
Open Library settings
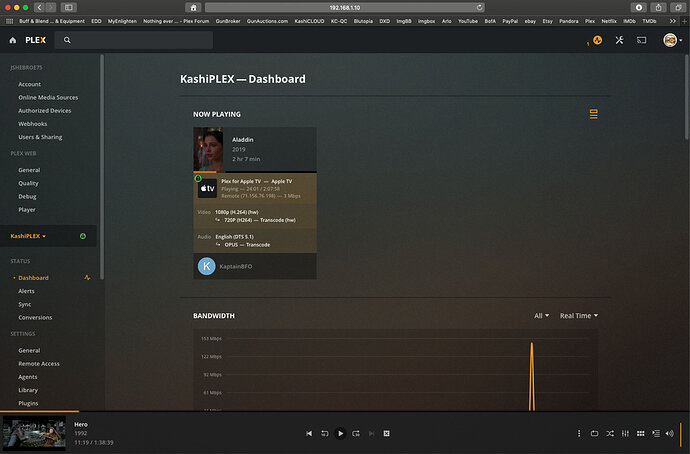tap(28, 390)
